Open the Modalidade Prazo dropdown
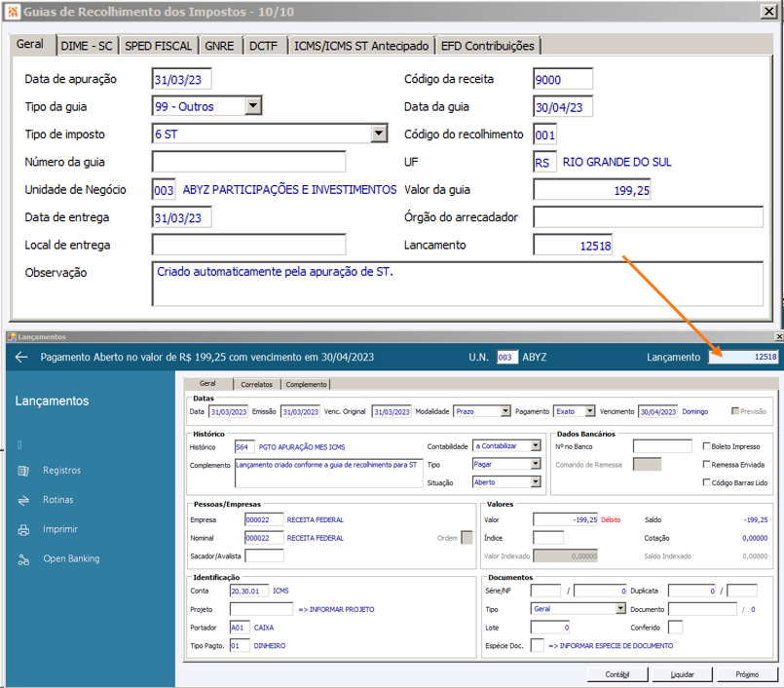The width and height of the screenshot is (784, 688). (x=505, y=411)
